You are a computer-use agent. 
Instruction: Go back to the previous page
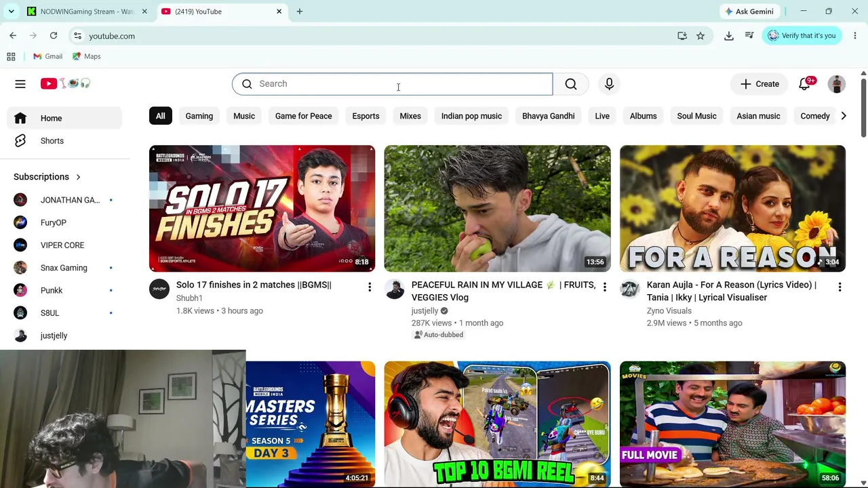coord(13,35)
